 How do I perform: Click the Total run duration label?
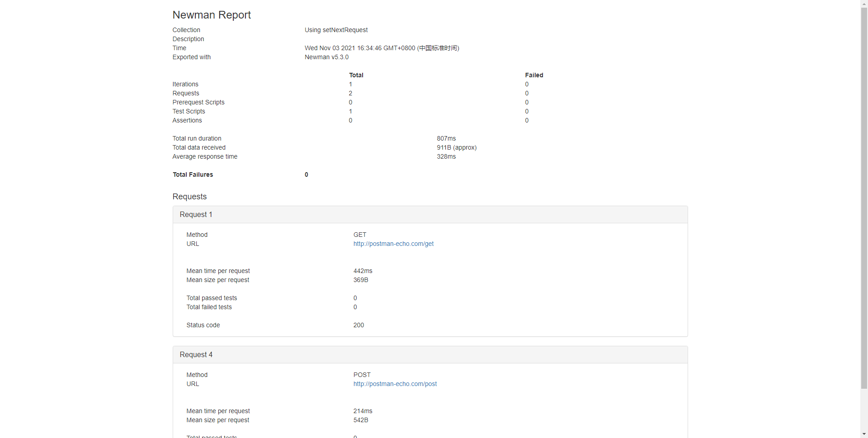click(x=197, y=138)
